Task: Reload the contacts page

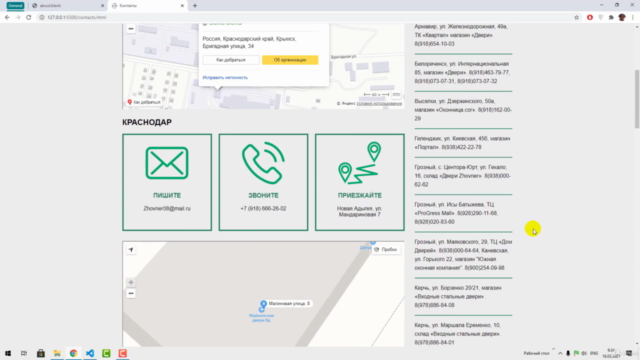Action: (29, 18)
